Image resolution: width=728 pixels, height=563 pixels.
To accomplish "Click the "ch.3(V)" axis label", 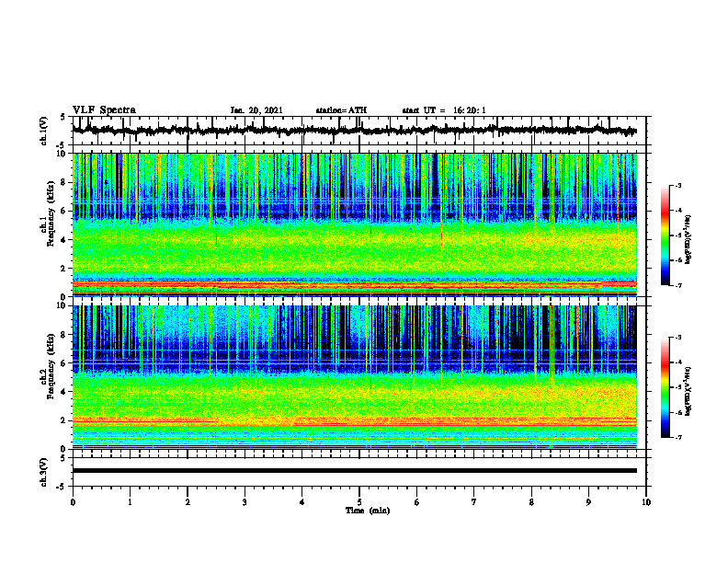I will click(44, 472).
